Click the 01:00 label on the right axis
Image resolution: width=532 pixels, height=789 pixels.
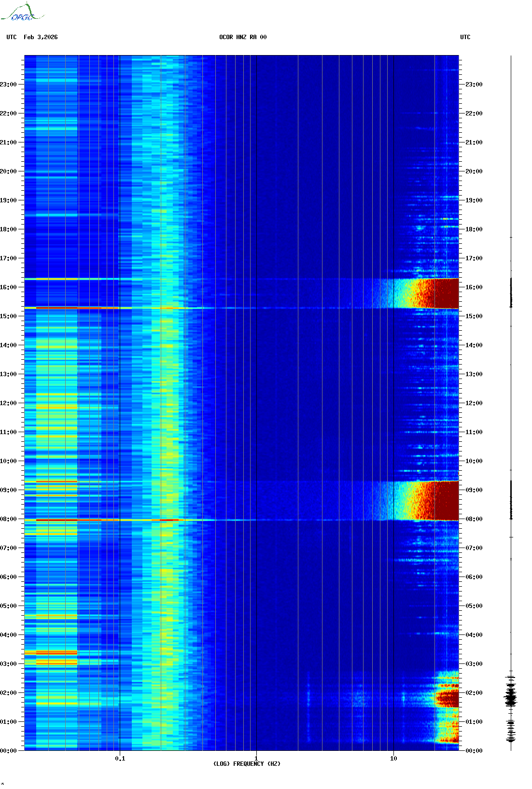474,722
